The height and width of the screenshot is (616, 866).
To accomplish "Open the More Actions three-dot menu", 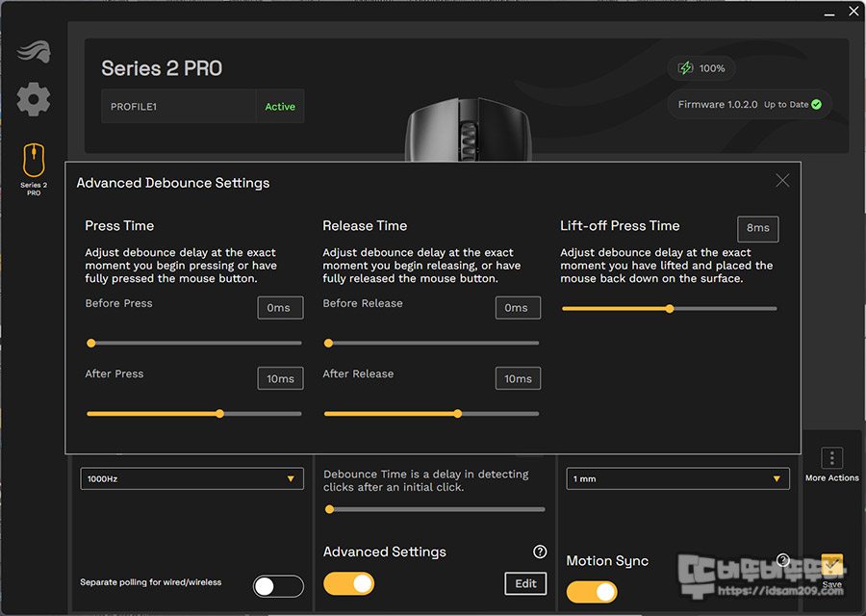I will 831,458.
